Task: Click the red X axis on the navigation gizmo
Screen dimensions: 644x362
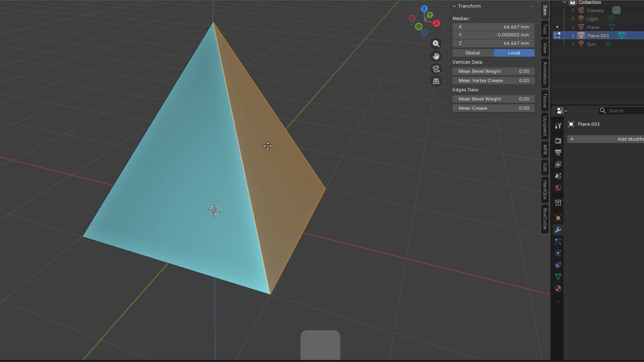Action: tap(436, 23)
